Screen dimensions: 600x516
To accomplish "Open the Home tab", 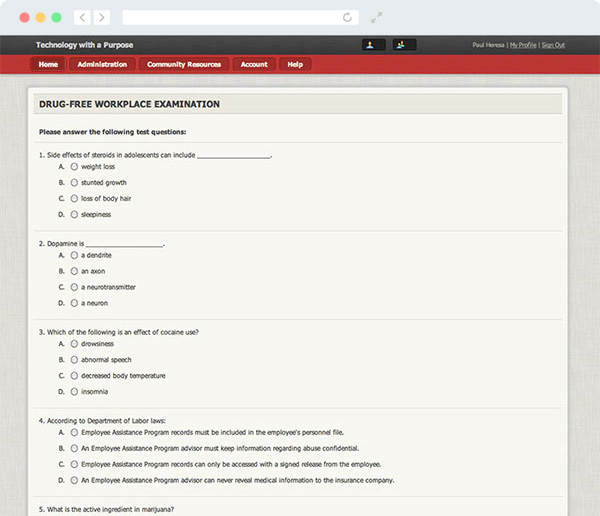I will [x=48, y=64].
